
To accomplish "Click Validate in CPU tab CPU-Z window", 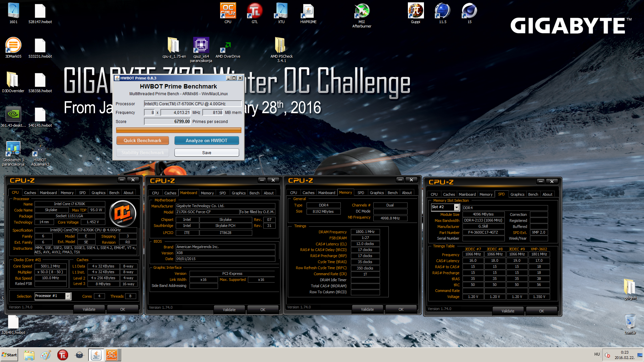I will pyautogui.click(x=89, y=309).
